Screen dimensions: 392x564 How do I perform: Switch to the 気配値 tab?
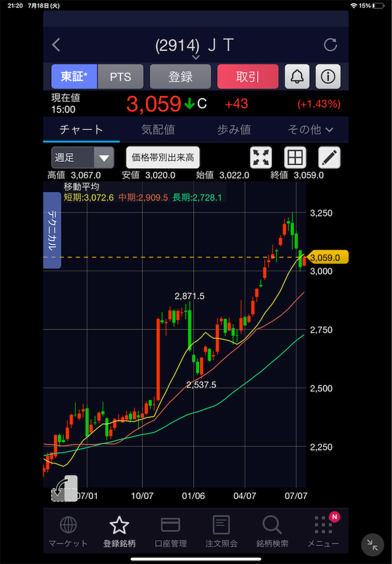pyautogui.click(x=158, y=129)
